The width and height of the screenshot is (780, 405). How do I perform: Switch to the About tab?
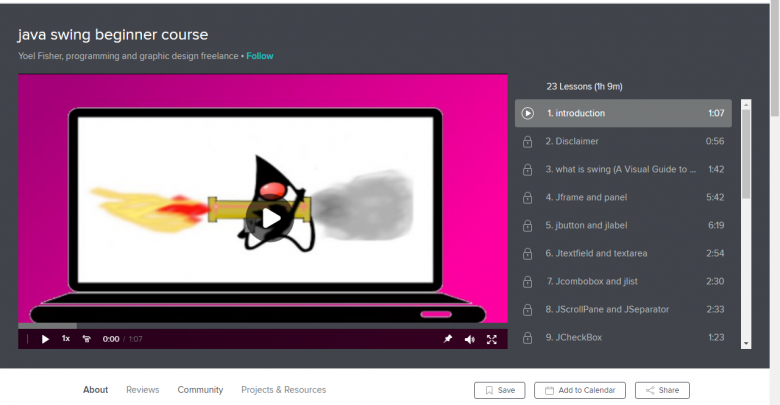pyautogui.click(x=96, y=390)
